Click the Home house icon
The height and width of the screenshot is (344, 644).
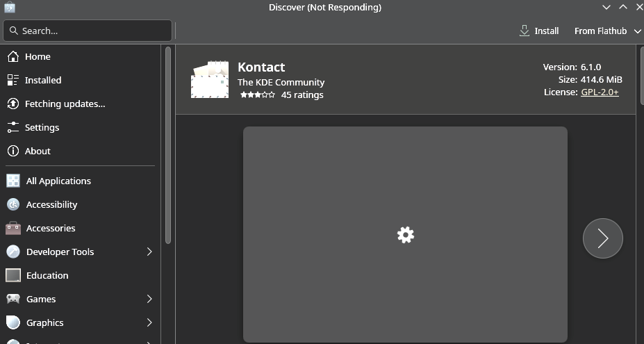coord(13,57)
